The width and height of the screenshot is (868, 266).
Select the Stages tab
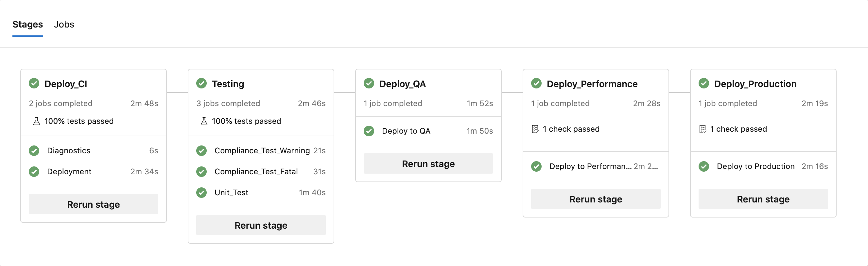click(x=27, y=24)
